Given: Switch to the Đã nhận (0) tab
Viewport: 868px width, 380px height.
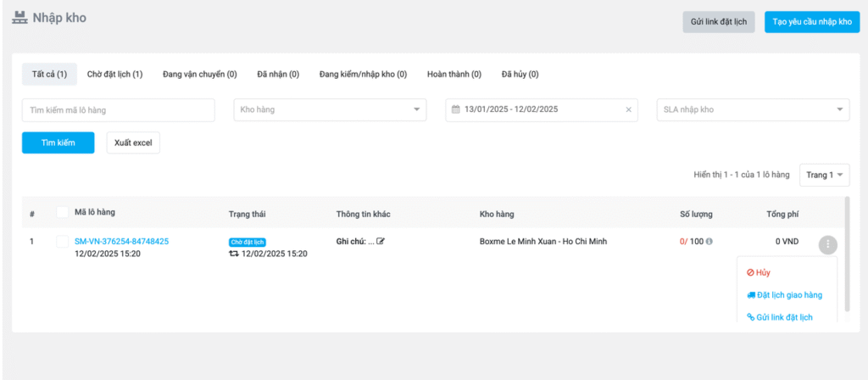Looking at the screenshot, I should point(278,75).
